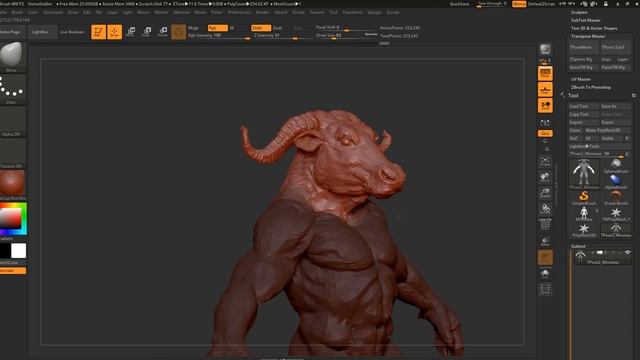Click the Ghost icon below the orange button
Screen dimensions: 640x360
coord(545,274)
